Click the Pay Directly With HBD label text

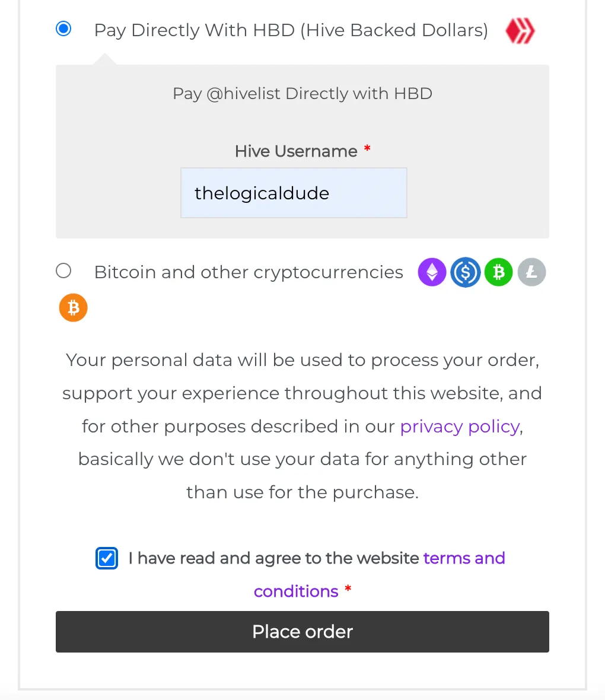[x=291, y=30]
